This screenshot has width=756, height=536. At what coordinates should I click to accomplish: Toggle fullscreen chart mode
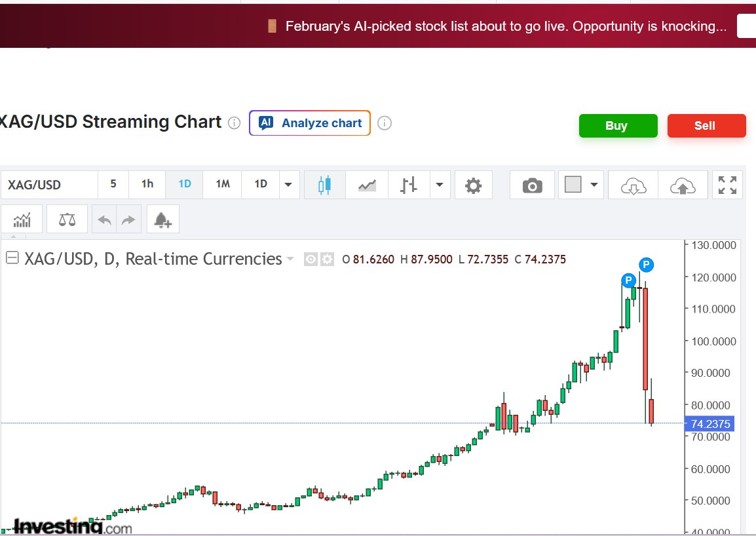pyautogui.click(x=727, y=185)
